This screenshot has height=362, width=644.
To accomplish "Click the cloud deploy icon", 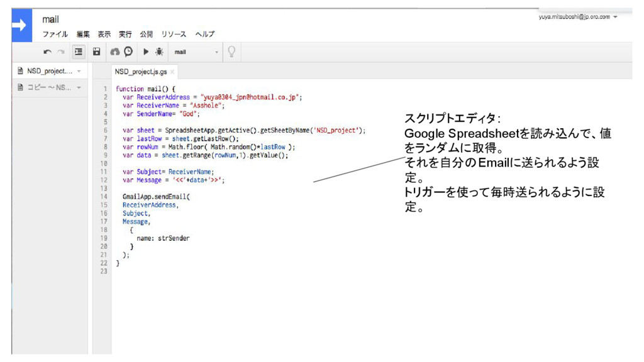I will [114, 52].
